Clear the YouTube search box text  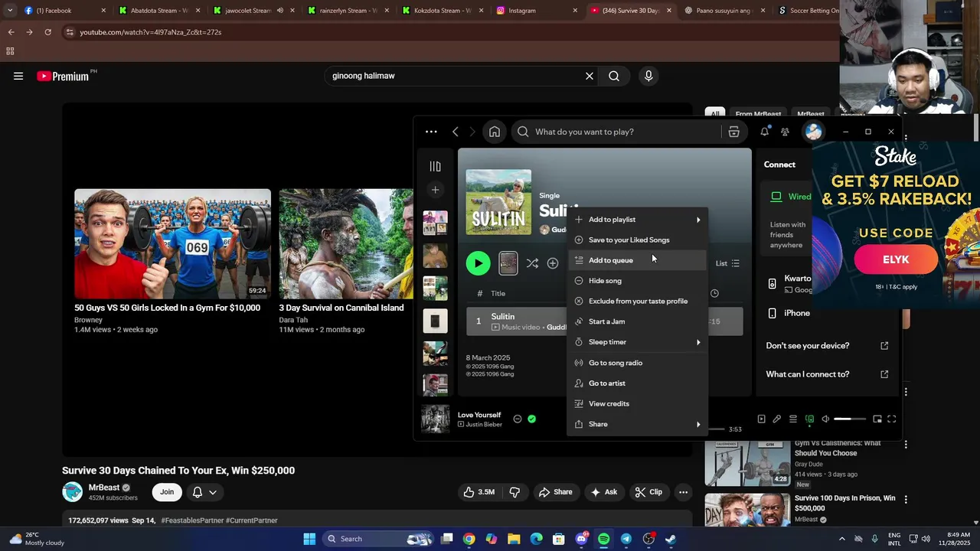590,76
